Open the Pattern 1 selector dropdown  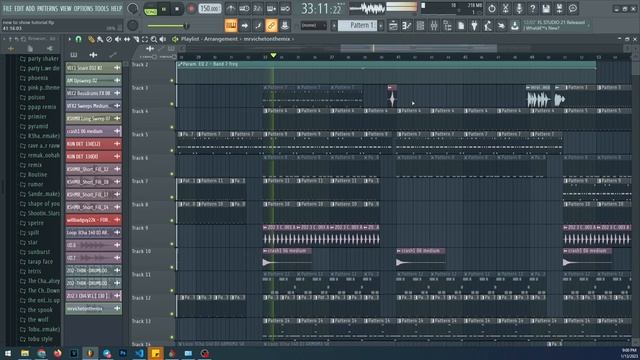tap(358, 26)
